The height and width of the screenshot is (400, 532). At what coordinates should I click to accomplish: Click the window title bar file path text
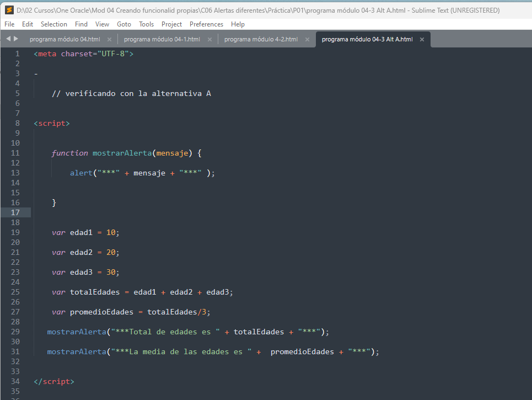click(x=258, y=10)
